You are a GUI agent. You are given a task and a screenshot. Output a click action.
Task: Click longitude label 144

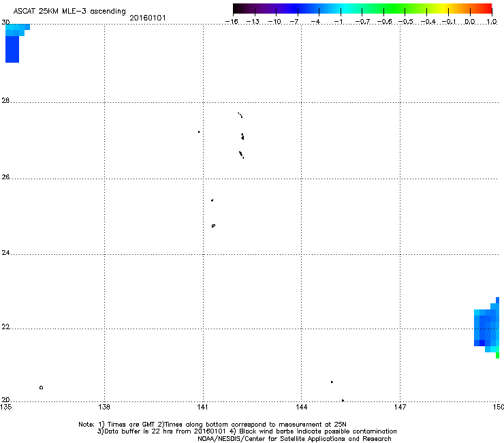coord(301,407)
